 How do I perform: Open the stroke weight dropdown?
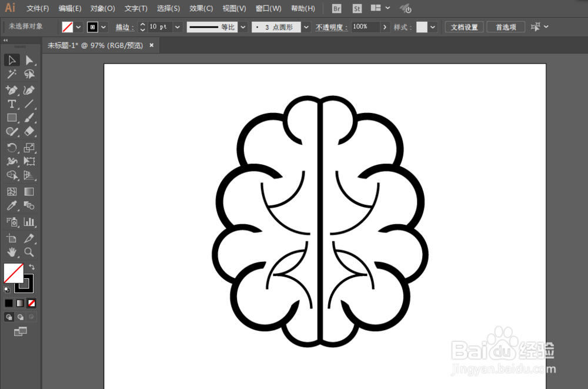177,26
